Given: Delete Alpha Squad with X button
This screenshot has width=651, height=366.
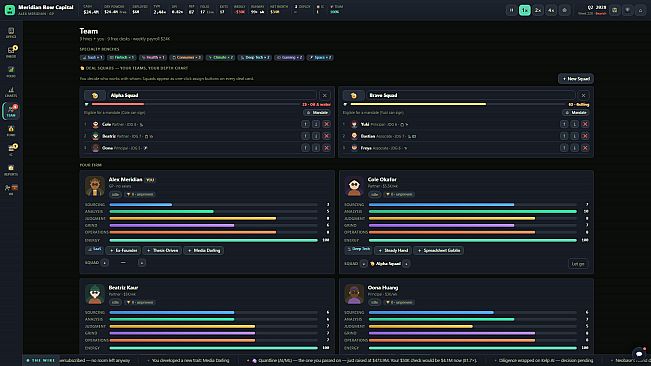Looking at the screenshot, I should point(325,95).
